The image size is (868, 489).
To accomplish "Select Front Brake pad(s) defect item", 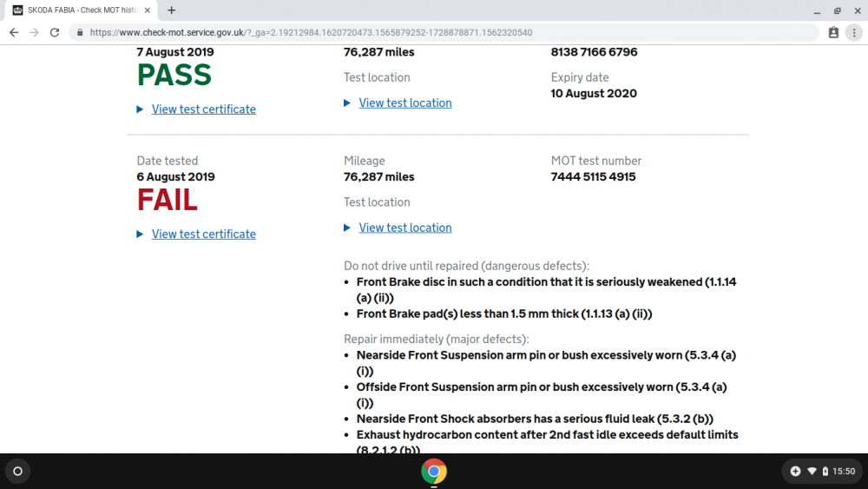I will tap(504, 314).
